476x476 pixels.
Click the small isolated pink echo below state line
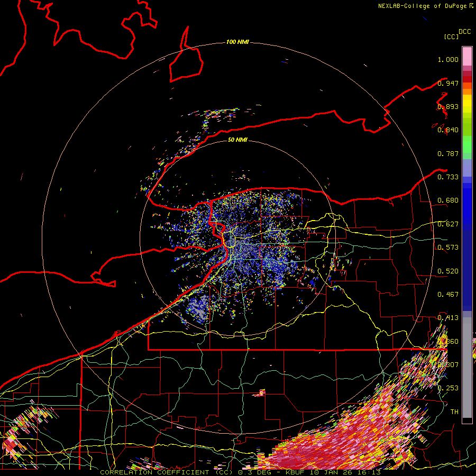pyautogui.click(x=260, y=393)
